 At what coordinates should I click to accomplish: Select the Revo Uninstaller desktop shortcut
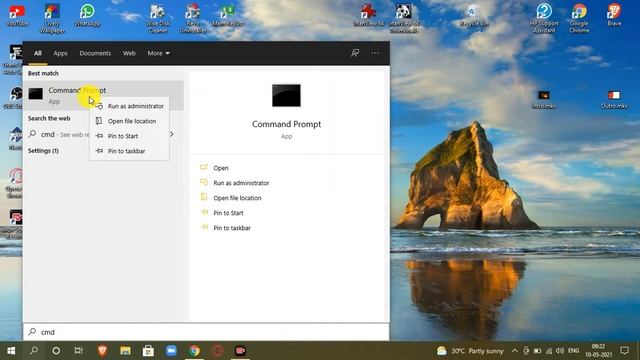[x=193, y=18]
